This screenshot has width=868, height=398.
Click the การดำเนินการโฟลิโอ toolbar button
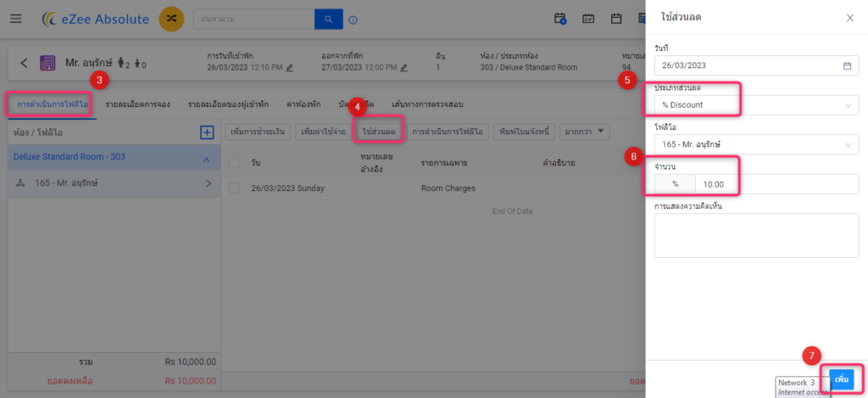448,132
